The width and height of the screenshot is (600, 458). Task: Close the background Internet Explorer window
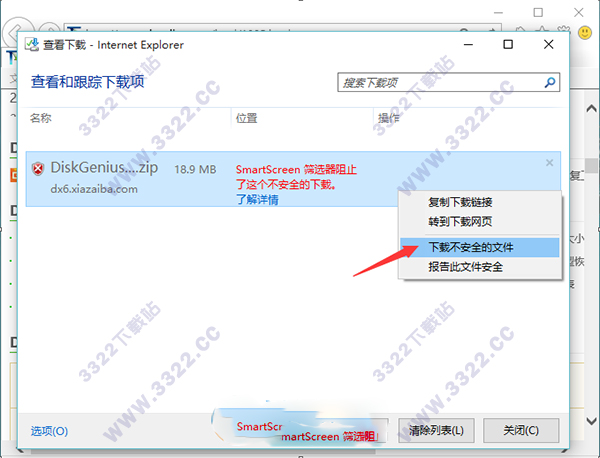[x=579, y=12]
